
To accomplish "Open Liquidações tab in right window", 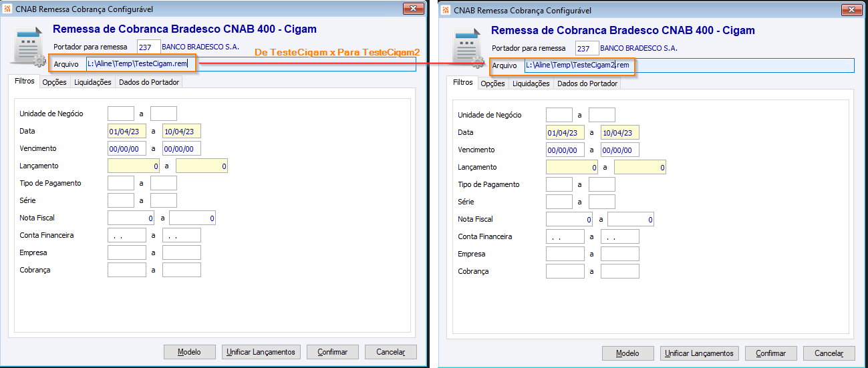I will point(531,84).
